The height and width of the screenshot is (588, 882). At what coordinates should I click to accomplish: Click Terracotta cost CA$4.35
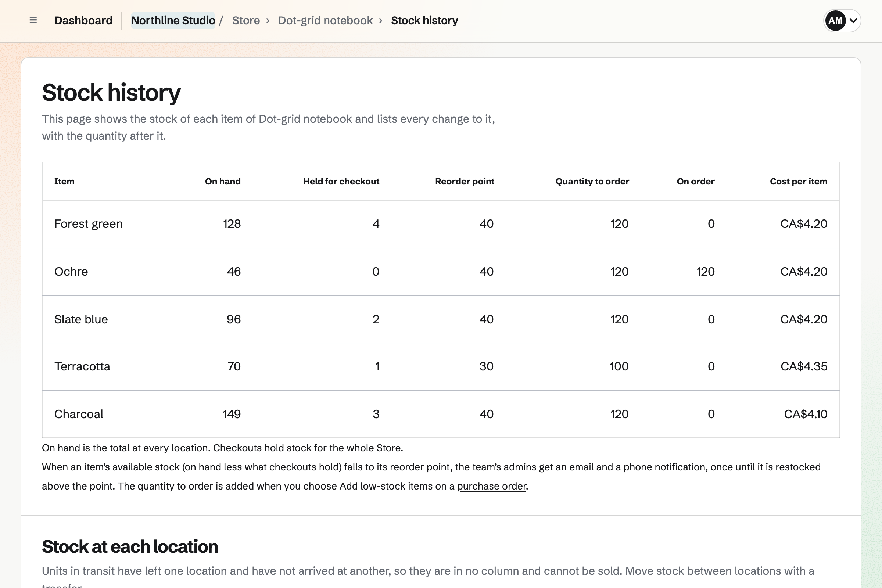[x=804, y=366]
